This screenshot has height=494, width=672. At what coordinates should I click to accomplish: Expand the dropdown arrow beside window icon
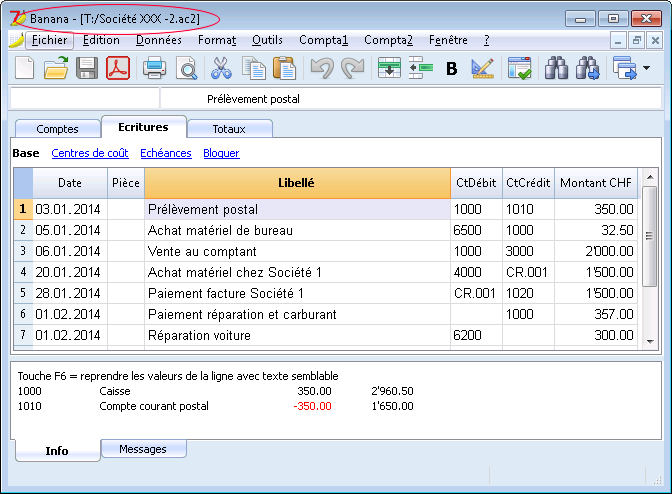647,68
